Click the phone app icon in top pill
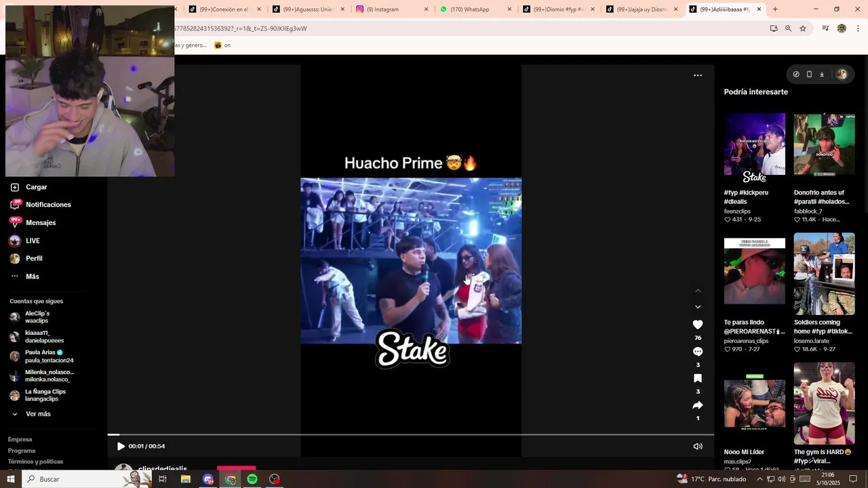Viewport: 868px width, 488px height. (x=809, y=75)
